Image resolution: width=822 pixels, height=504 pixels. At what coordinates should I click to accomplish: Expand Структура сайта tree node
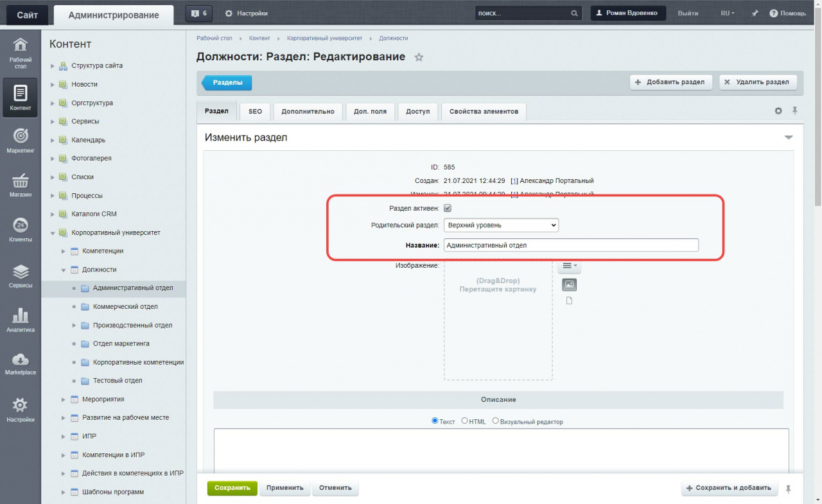click(x=53, y=65)
